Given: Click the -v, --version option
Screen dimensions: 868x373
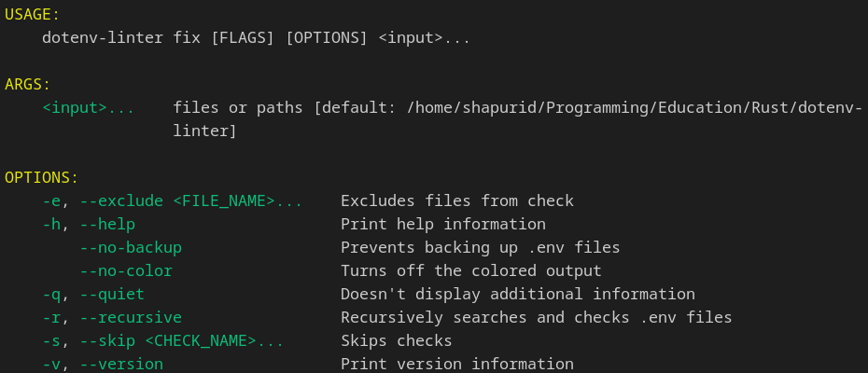Looking at the screenshot, I should (x=103, y=364).
